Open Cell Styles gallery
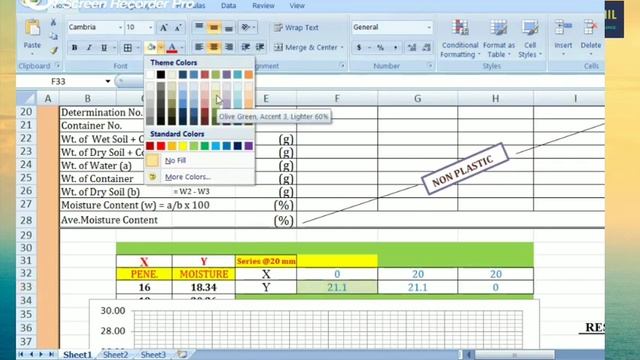 click(530, 38)
